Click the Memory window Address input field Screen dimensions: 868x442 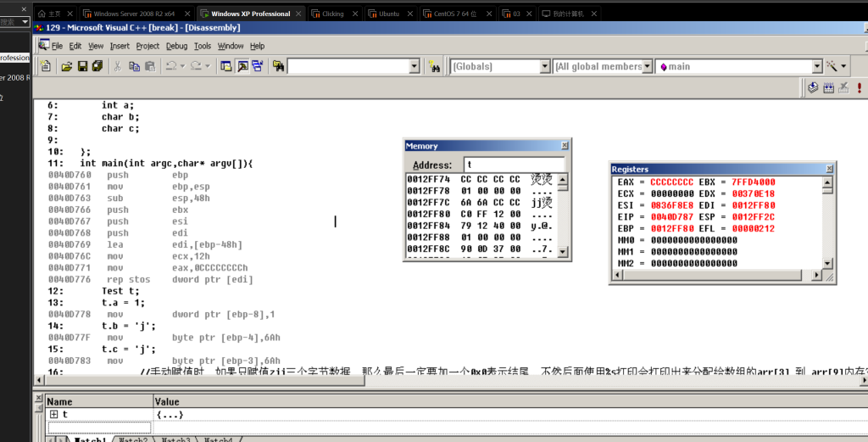[513, 165]
